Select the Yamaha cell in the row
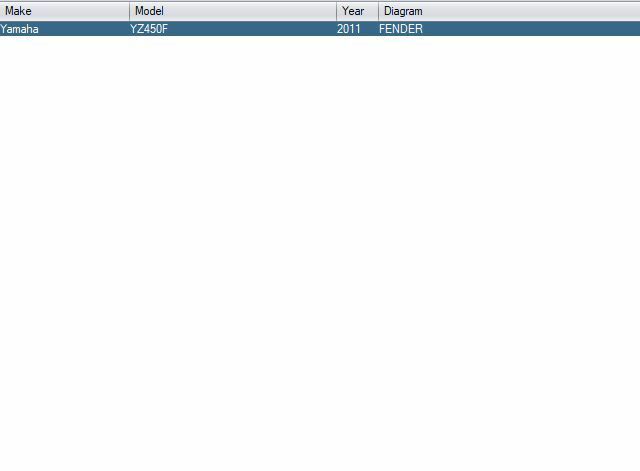This screenshot has width=640, height=471. [x=19, y=29]
